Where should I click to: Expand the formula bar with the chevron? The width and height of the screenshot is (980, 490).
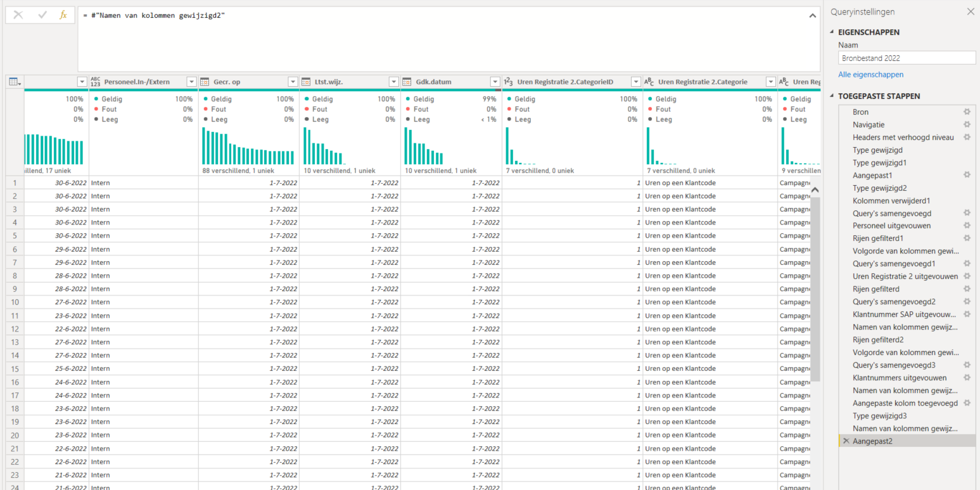[813, 16]
